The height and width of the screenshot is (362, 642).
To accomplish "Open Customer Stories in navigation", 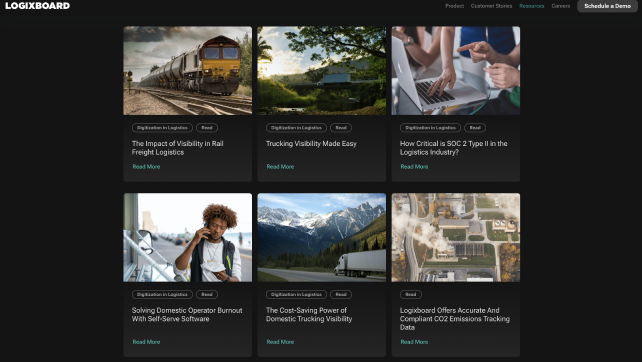I will click(491, 6).
